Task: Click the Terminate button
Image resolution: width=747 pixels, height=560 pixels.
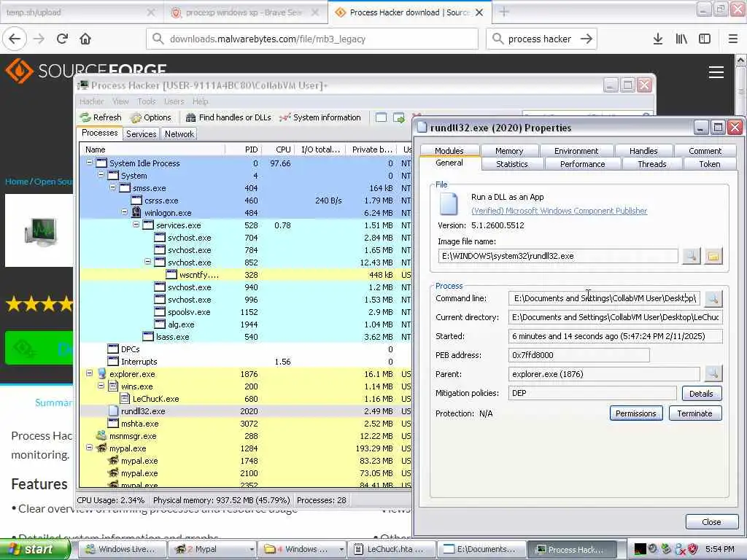Action: [694, 413]
